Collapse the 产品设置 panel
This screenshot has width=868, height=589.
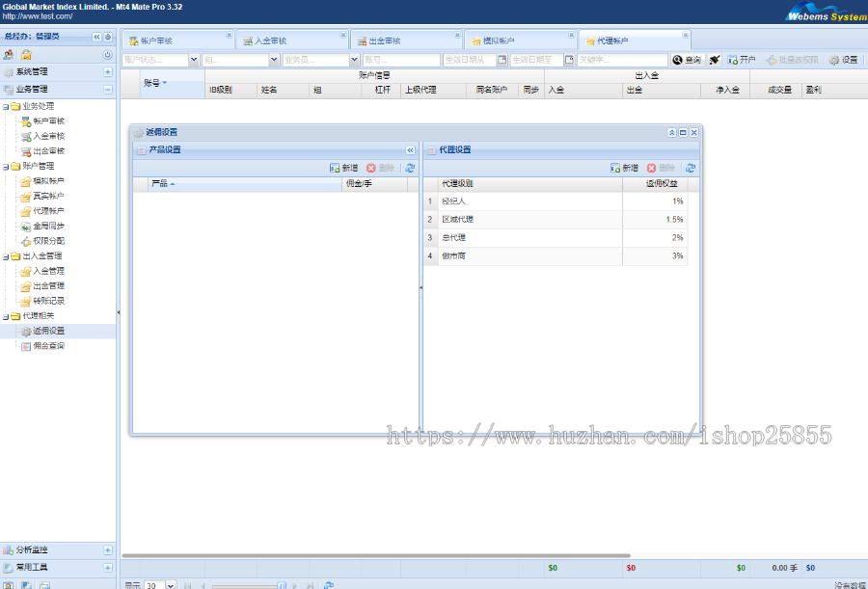tap(410, 150)
